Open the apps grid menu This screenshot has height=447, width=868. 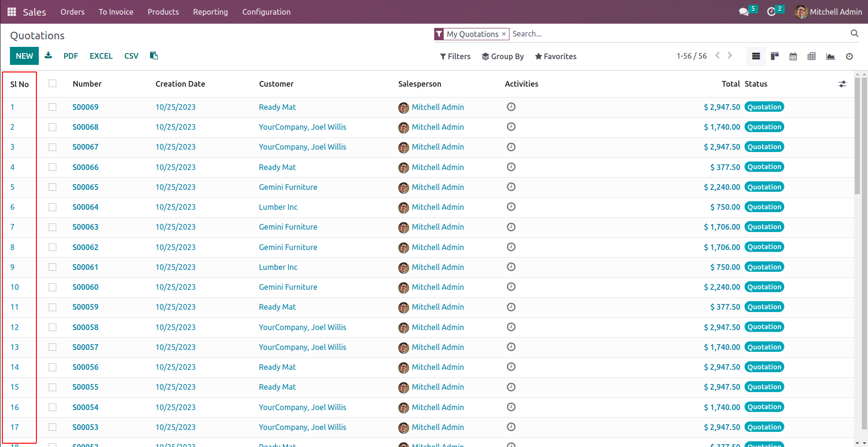pos(12,12)
